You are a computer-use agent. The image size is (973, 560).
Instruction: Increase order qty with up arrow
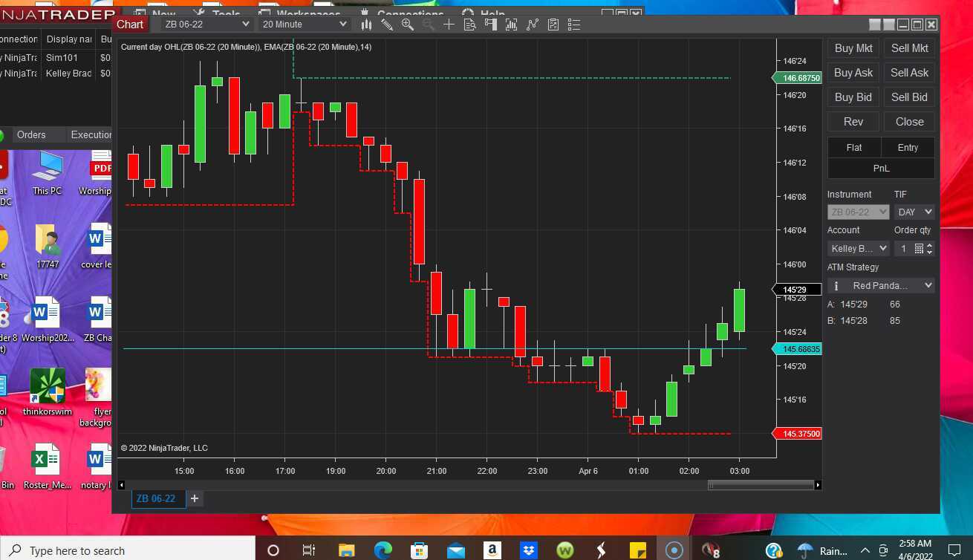pyautogui.click(x=930, y=245)
